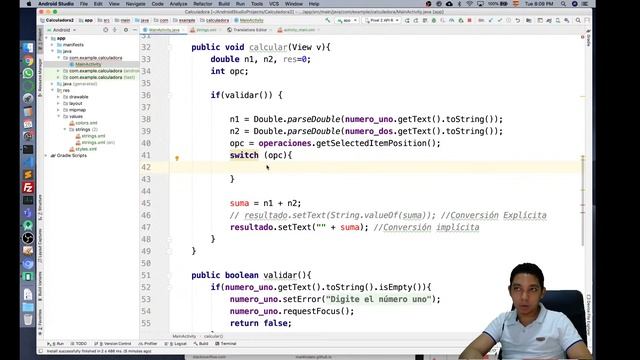Screen dimensions: 640x360
Task: Open the Project view selector 'Android' dropdown
Action: (62, 30)
